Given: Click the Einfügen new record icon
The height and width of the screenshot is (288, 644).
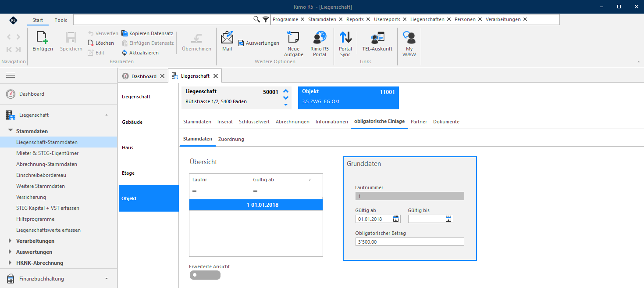Looking at the screenshot, I should click(43, 38).
